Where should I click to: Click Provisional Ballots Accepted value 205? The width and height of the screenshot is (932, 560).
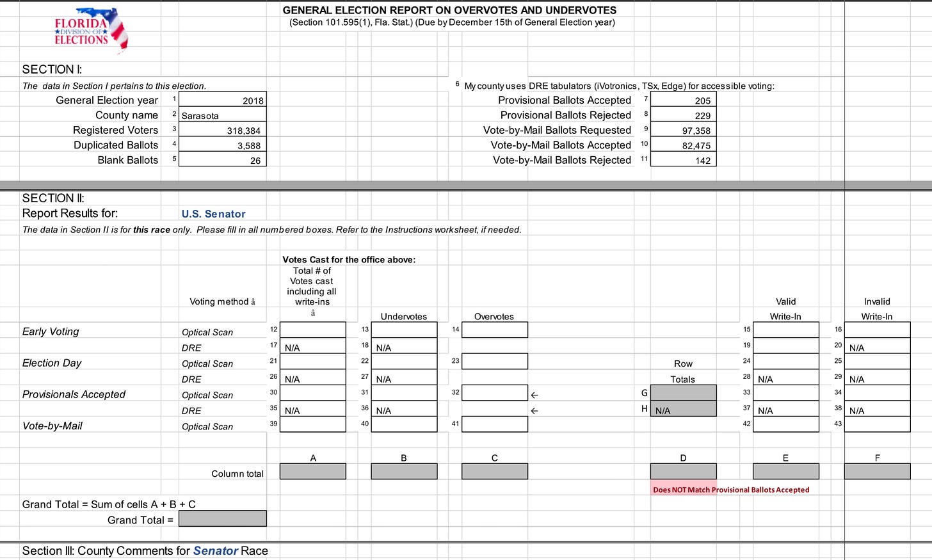coord(683,99)
